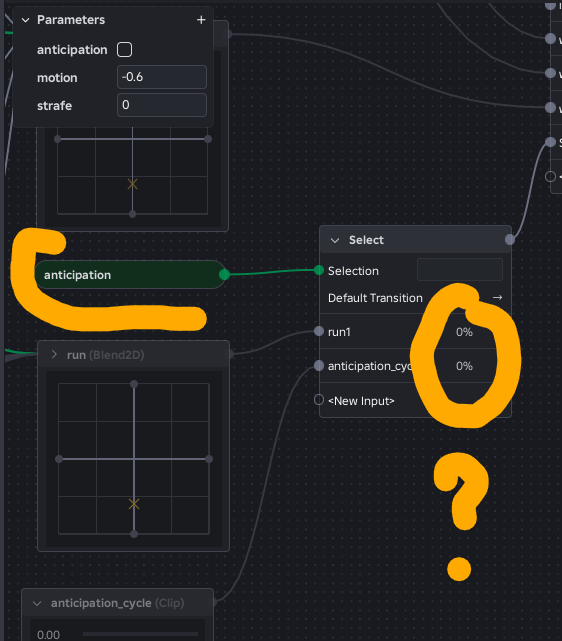The image size is (562, 641).
Task: Click the X marker in run Blend2D graph
Action: point(134,504)
